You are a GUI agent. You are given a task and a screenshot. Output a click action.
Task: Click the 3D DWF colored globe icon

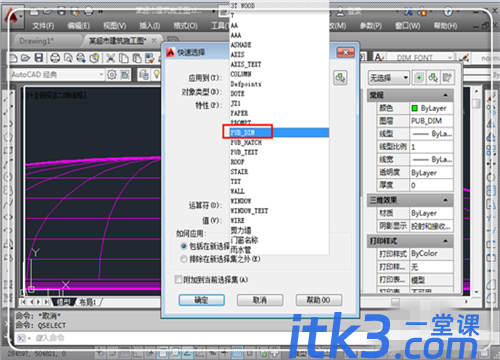pyautogui.click(x=94, y=58)
